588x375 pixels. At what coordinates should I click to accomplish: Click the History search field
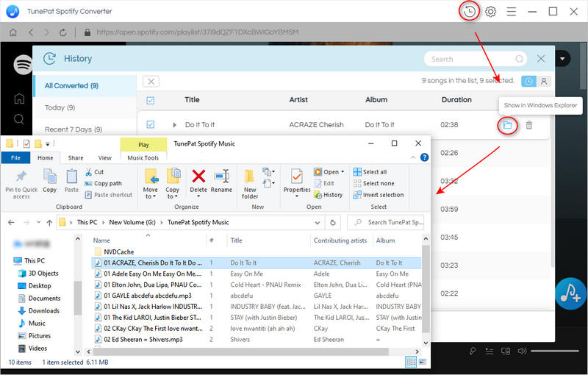tap(475, 59)
